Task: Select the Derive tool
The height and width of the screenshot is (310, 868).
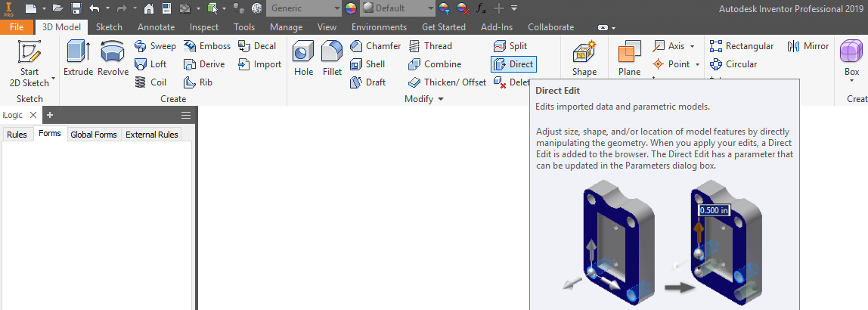Action: click(x=204, y=64)
